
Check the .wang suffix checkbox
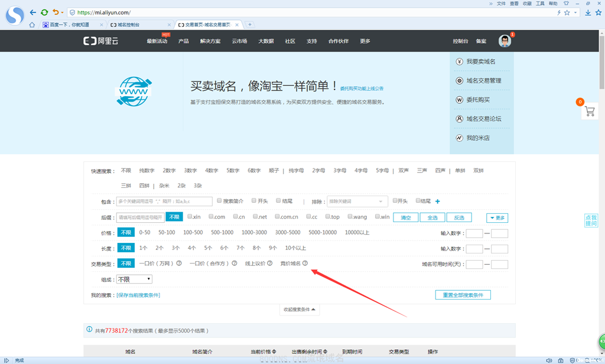click(350, 216)
